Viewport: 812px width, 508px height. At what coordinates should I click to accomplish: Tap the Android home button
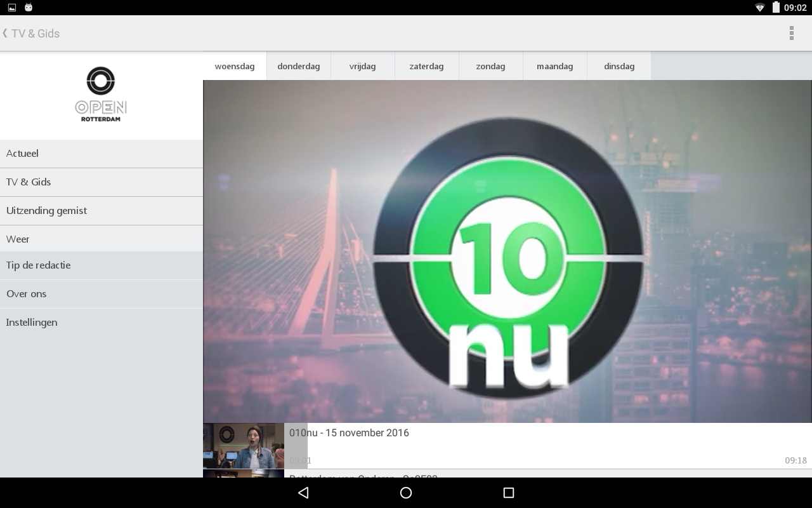(406, 493)
